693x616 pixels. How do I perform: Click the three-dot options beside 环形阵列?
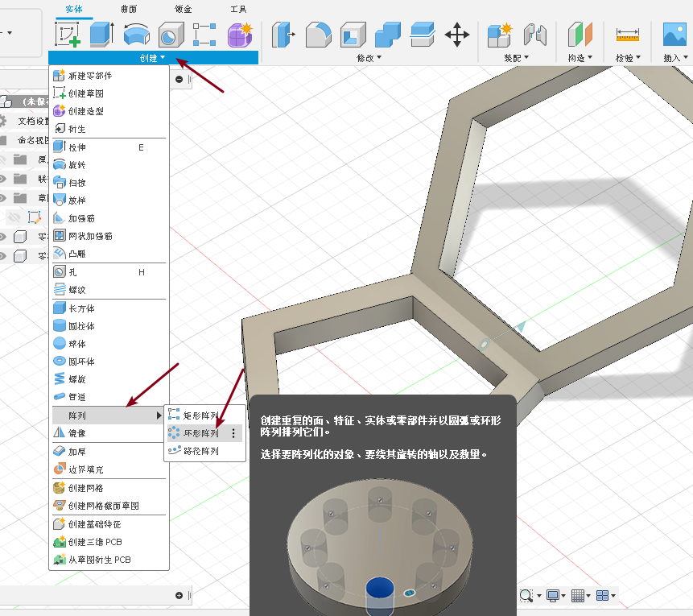[233, 433]
